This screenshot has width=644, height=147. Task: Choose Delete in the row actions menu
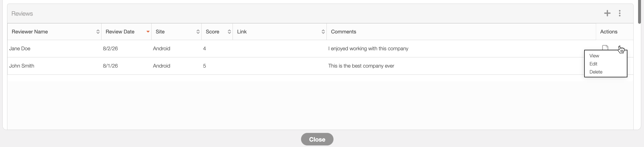click(596, 72)
